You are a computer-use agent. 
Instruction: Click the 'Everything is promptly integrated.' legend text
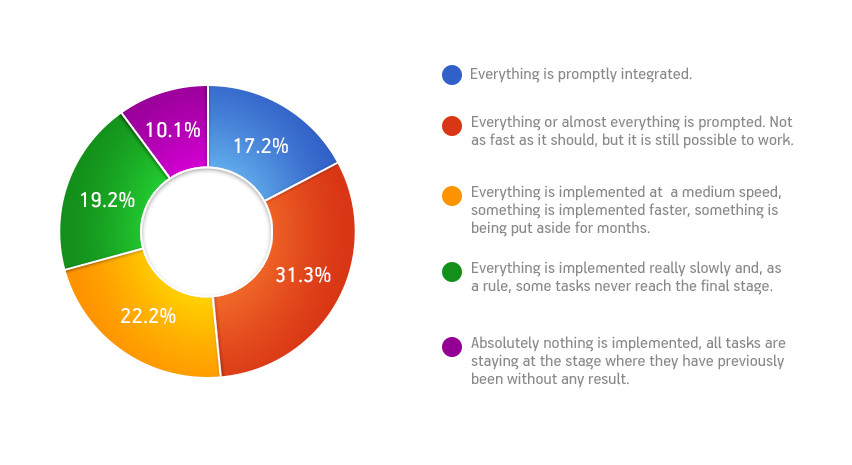pos(581,74)
